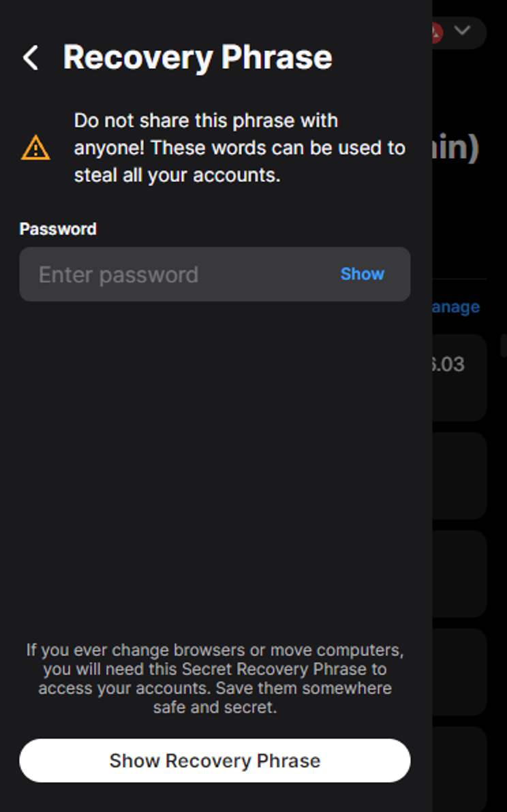Focus the Enter password field
507x812 pixels.
(215, 274)
